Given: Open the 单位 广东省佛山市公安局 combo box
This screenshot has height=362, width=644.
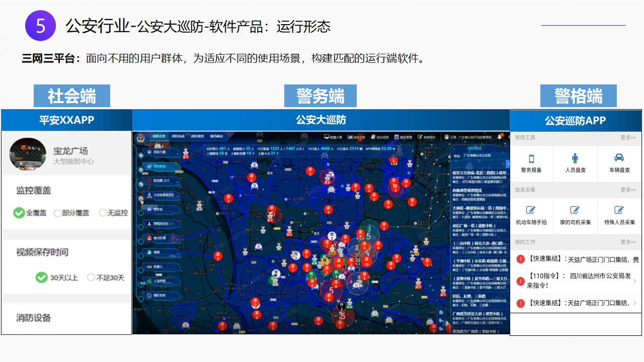Looking at the screenshot, I should pos(486,155).
